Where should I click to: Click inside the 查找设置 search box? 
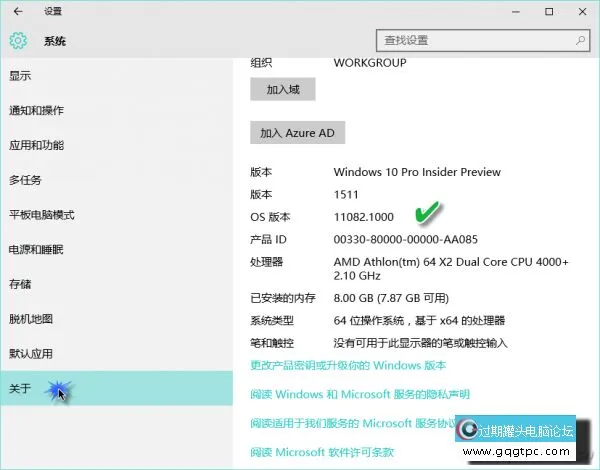click(470, 41)
